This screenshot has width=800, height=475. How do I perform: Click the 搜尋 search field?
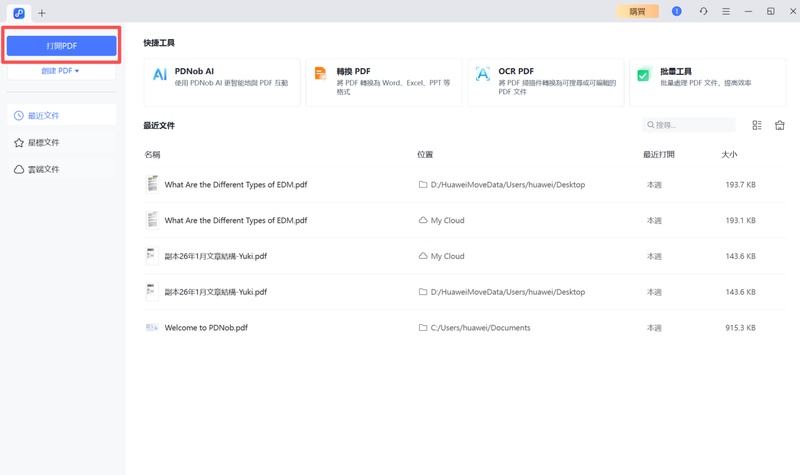690,125
